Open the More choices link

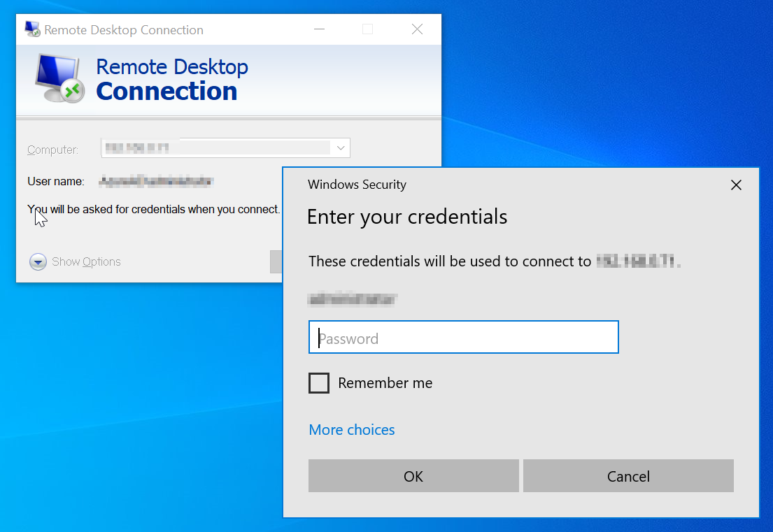351,429
